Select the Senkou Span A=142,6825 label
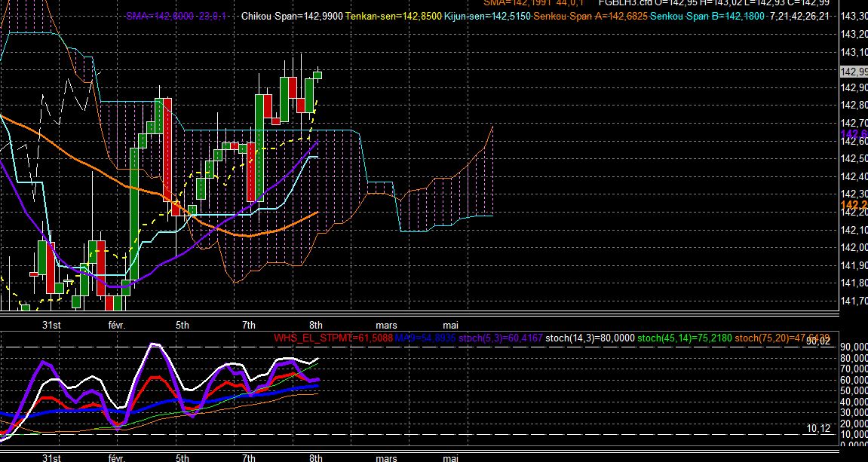868x462 pixels. click(x=590, y=16)
